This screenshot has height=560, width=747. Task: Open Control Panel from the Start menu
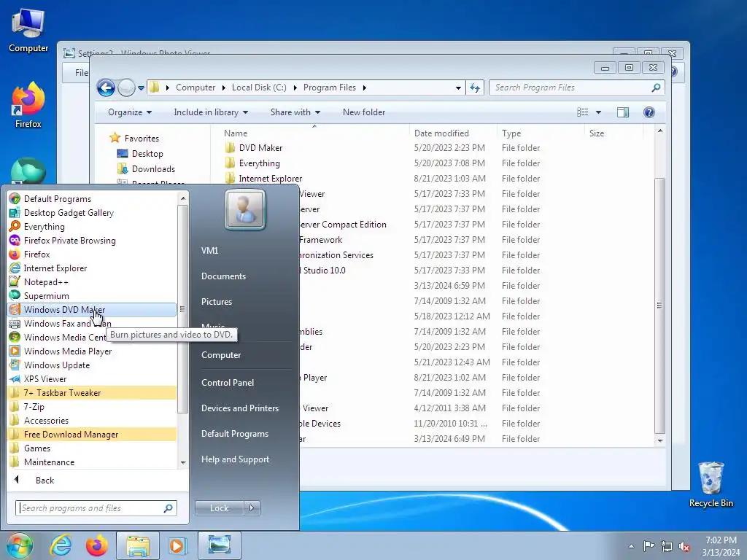coord(228,382)
